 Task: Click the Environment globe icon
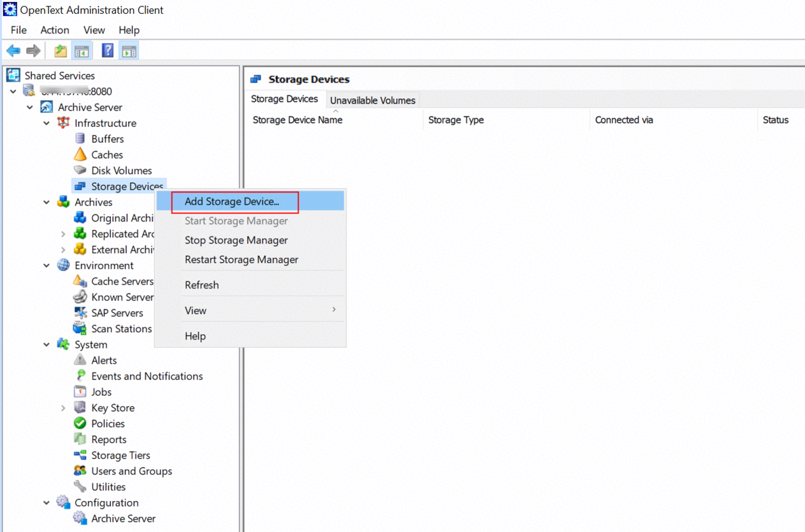tap(63, 265)
